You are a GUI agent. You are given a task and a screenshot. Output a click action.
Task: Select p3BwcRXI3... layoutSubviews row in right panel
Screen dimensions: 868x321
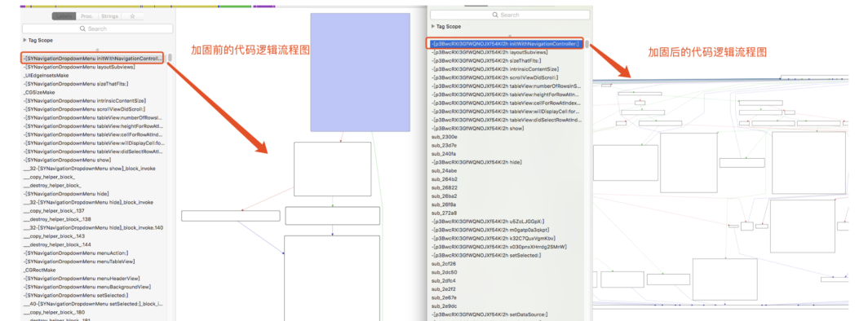tap(489, 52)
